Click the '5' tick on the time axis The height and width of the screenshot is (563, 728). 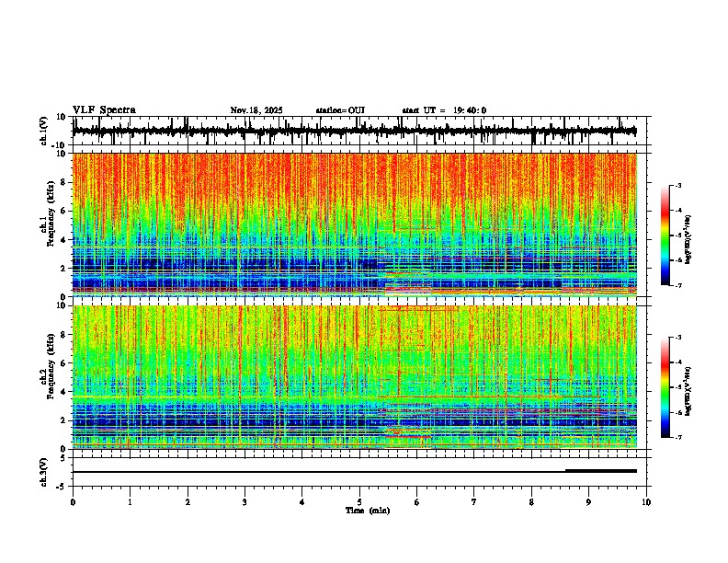[359, 502]
